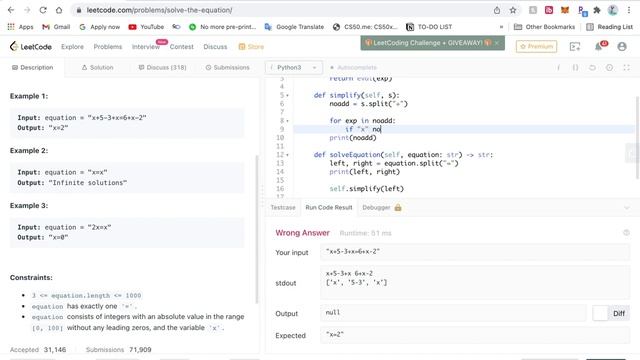Open the Discuss menu item
Image resolution: width=640 pixels, height=360 pixels.
tap(215, 47)
